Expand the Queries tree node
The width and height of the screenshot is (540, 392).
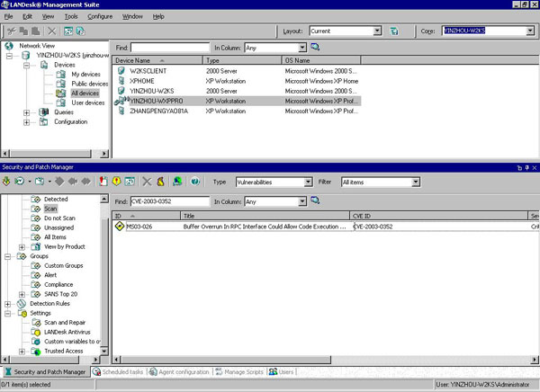point(27,112)
